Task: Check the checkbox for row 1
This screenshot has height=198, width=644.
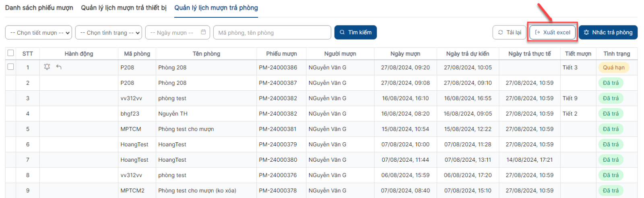Action: (x=11, y=67)
